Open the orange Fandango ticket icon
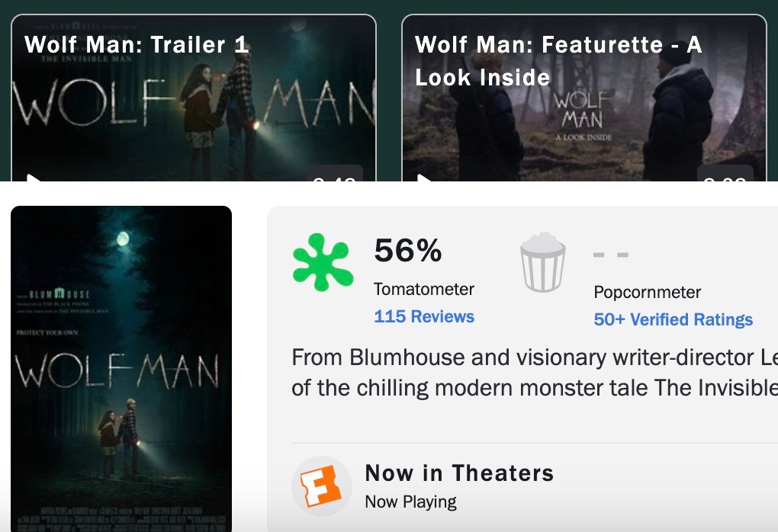 (322, 486)
